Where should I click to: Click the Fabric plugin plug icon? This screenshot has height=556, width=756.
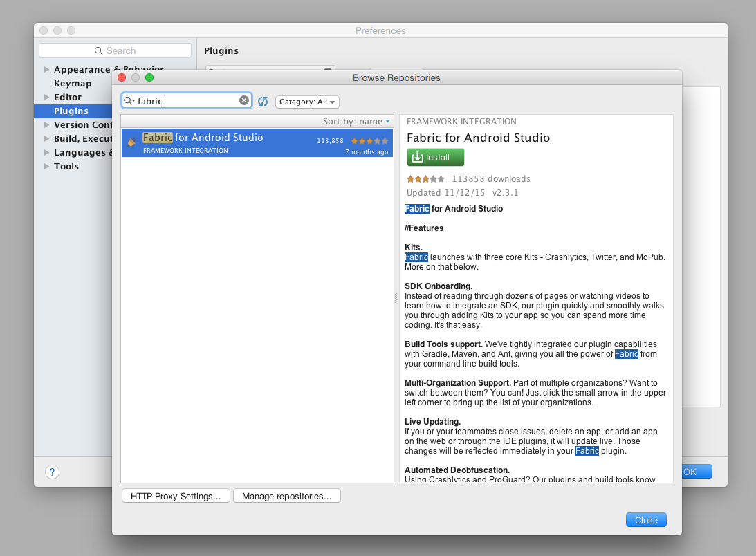(x=130, y=142)
